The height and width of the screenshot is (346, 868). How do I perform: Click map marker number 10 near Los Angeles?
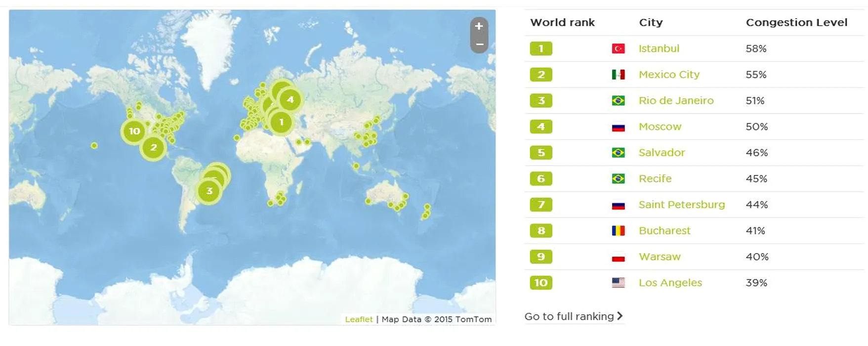[x=134, y=131]
